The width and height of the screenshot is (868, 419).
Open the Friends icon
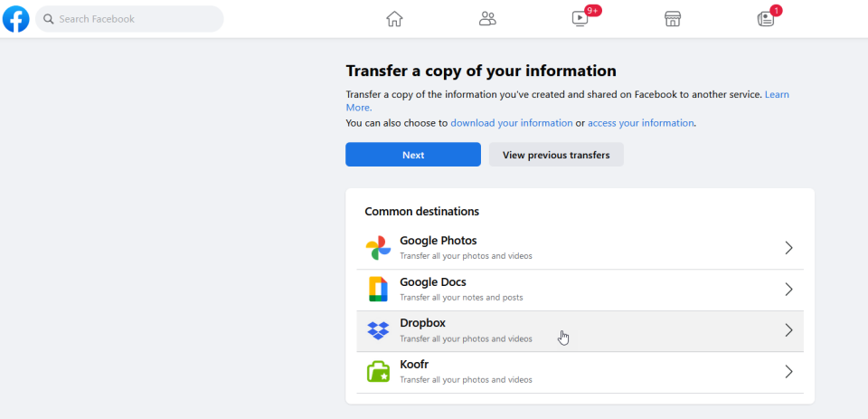click(x=487, y=19)
